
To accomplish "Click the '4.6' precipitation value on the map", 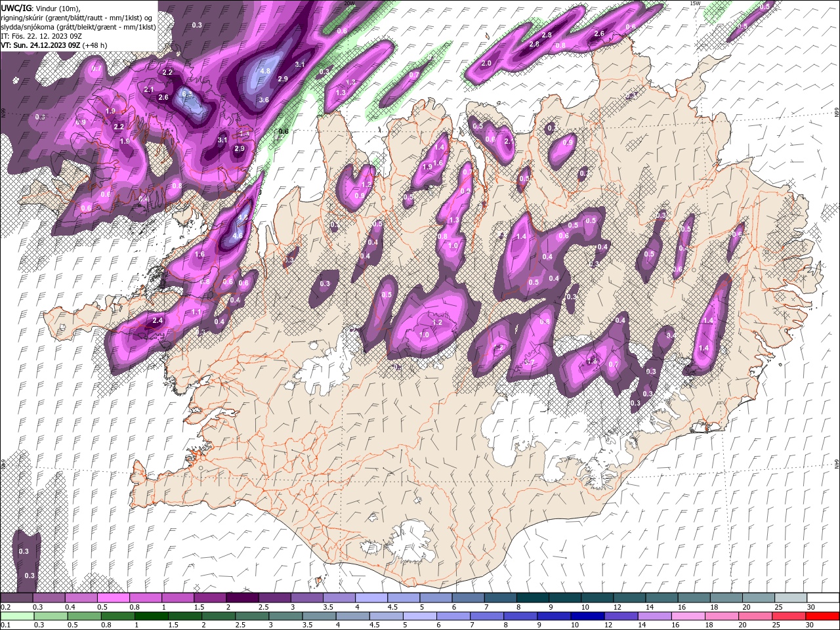I will click(x=238, y=236).
